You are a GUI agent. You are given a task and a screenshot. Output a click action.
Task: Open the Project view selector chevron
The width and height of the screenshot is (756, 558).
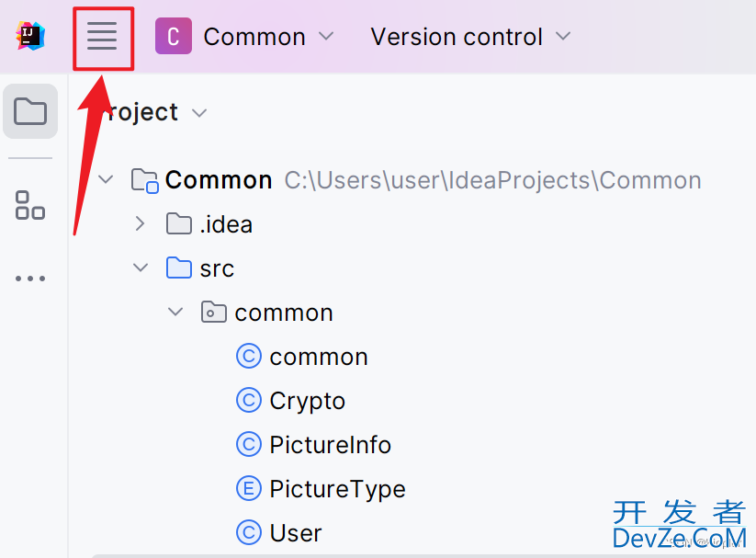click(199, 113)
